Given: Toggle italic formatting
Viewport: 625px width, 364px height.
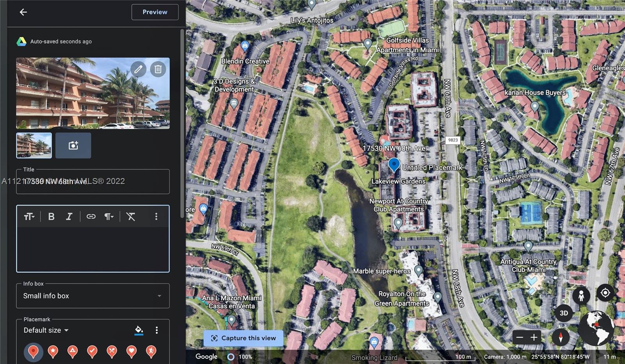Looking at the screenshot, I should click(x=69, y=216).
